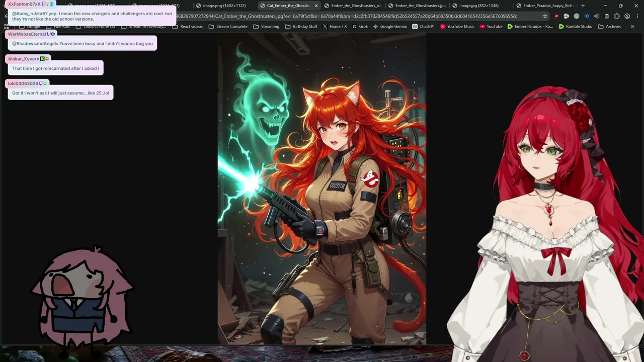Click the Ghostbusters cat girl image
This screenshot has height=362, width=644.
pos(322,189)
